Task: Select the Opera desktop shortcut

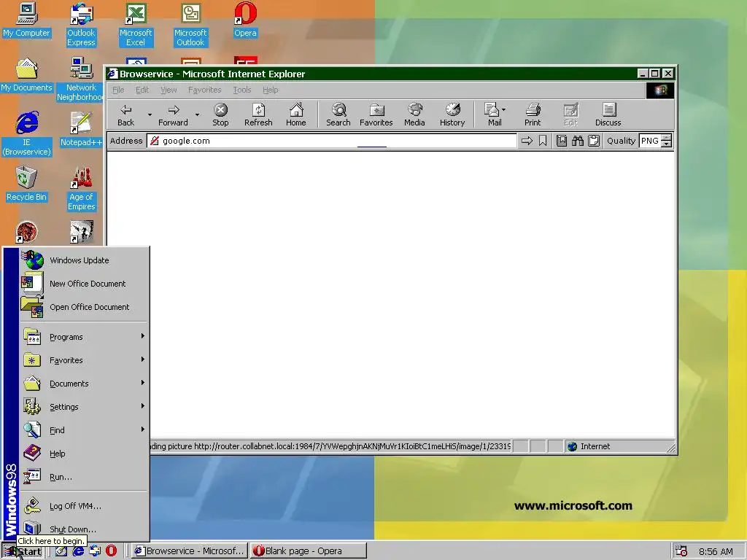Action: [245, 20]
